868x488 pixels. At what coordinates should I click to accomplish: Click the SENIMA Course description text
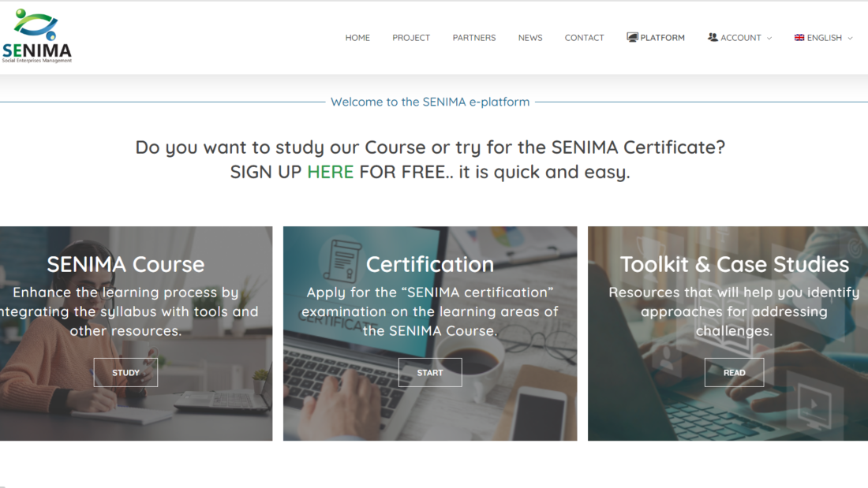129,311
